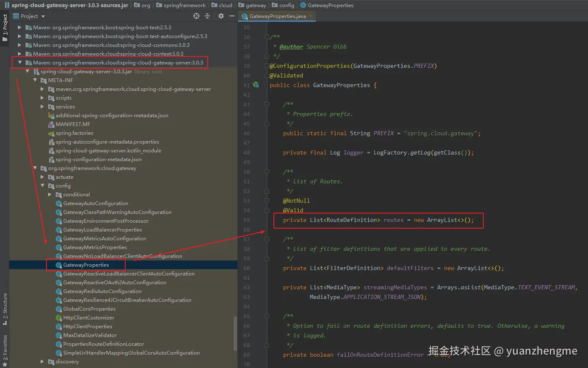Fold the fail on route comment at line 65
This screenshot has height=368, width=588.
267,316
